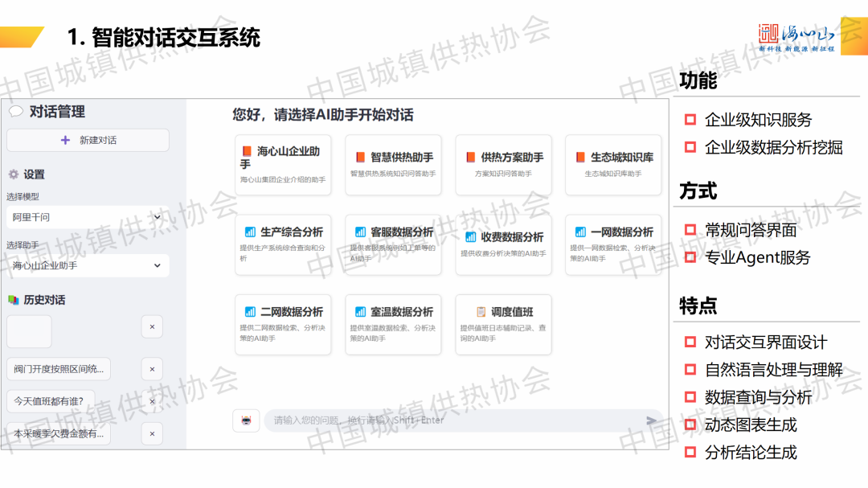Click the 新建对话 button
Screen dimensions: 868x488
click(88, 140)
